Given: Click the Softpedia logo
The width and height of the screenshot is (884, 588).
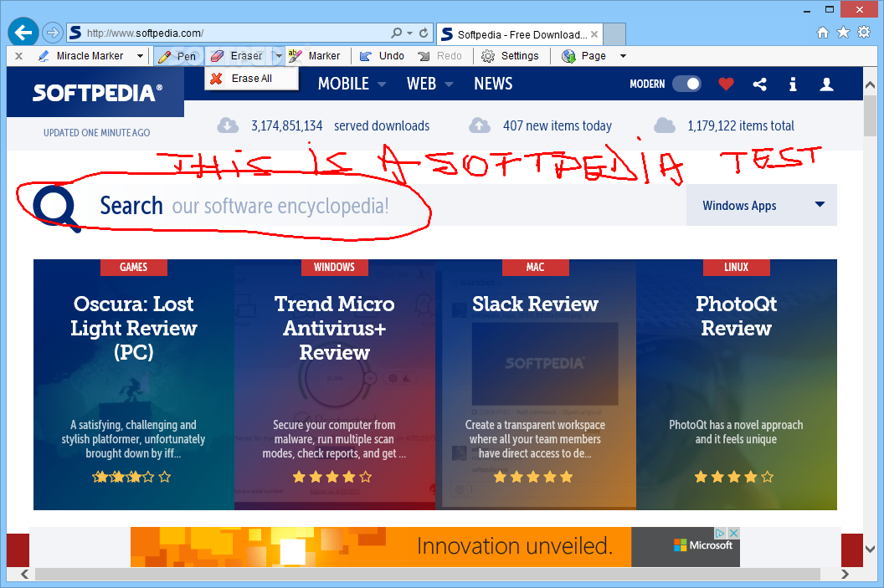Looking at the screenshot, I should pos(97,92).
